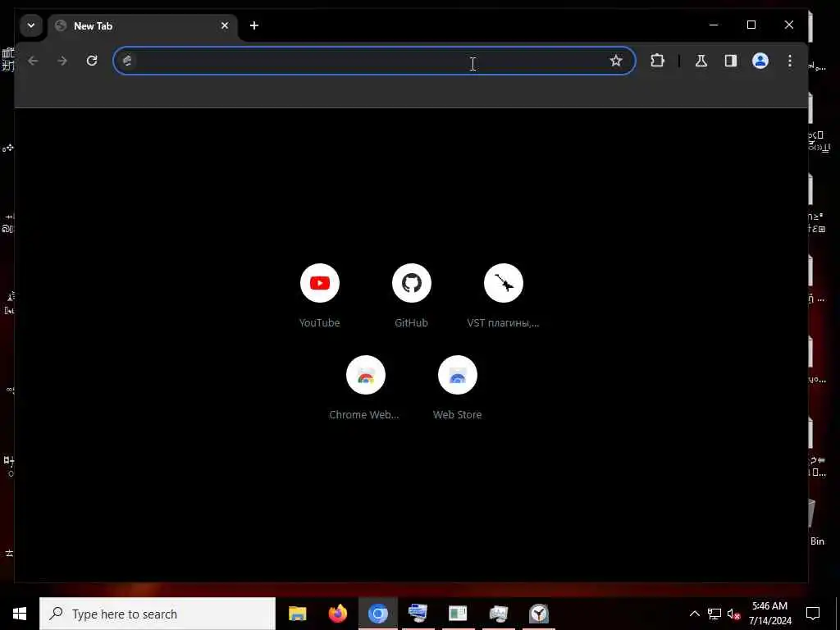Select the New Tab tab
840x630 pixels.
(144, 25)
